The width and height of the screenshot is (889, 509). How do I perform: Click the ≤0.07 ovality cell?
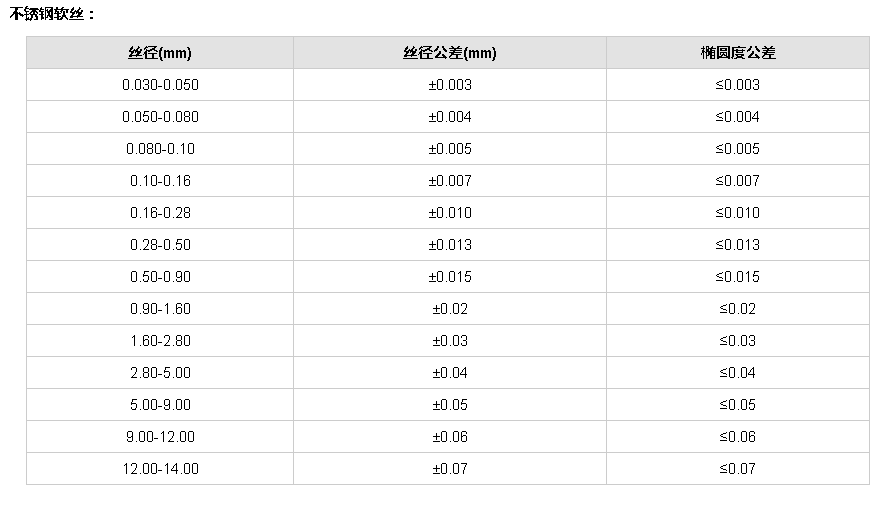[x=737, y=469]
